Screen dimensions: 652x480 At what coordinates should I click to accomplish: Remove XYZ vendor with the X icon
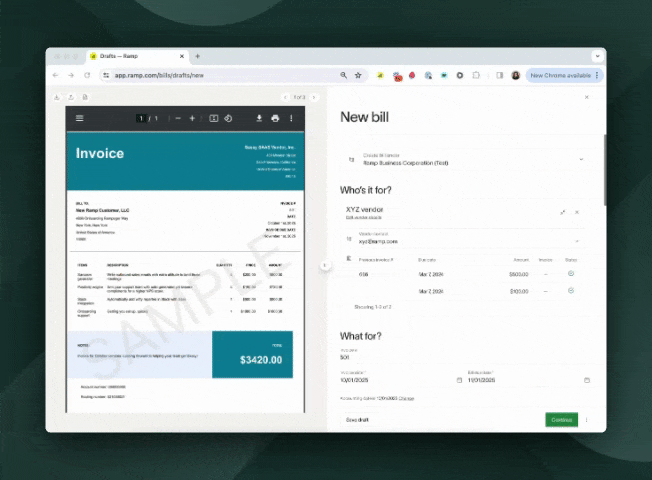577,212
